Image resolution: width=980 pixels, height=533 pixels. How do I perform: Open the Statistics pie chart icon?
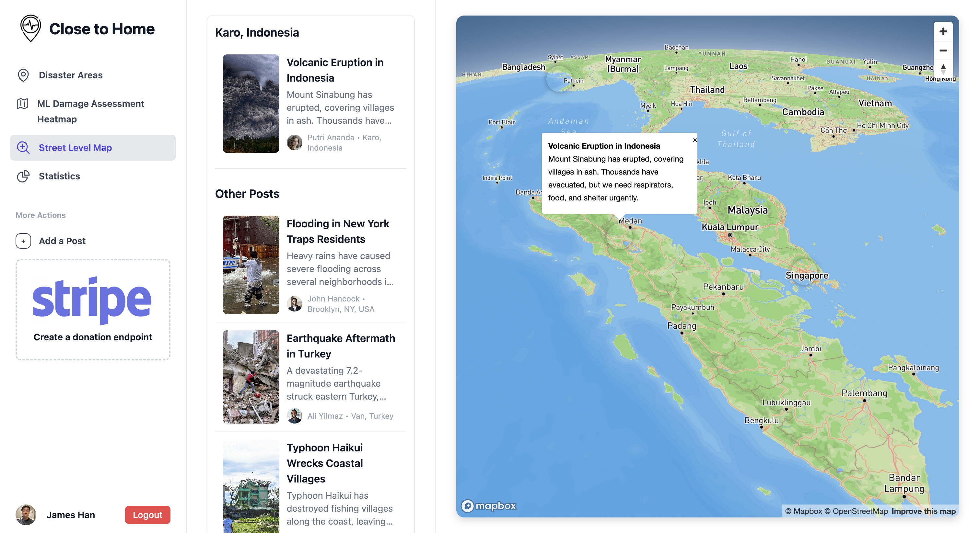(x=23, y=176)
